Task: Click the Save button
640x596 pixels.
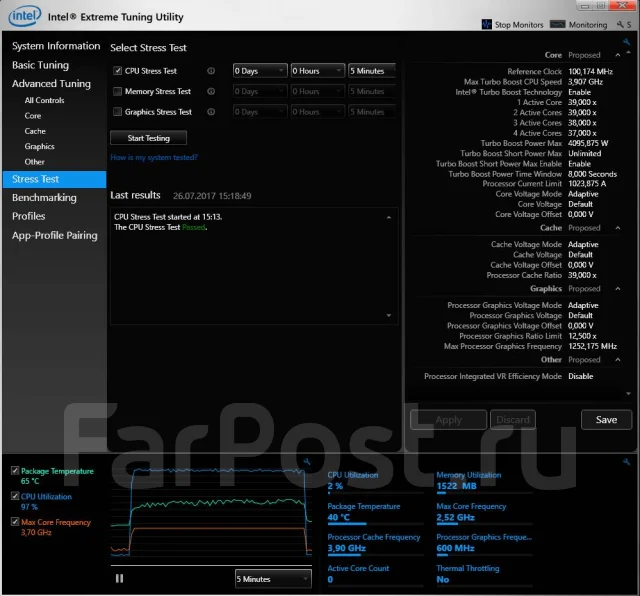Action: click(606, 420)
